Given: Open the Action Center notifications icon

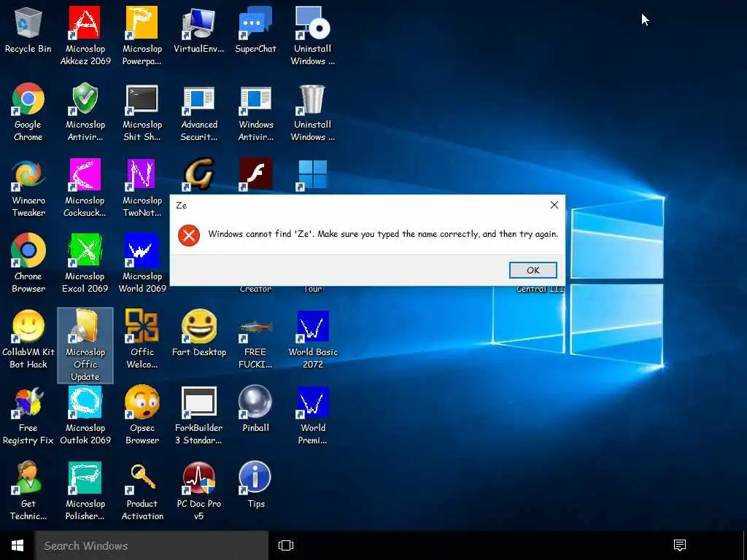Looking at the screenshot, I should click(679, 545).
